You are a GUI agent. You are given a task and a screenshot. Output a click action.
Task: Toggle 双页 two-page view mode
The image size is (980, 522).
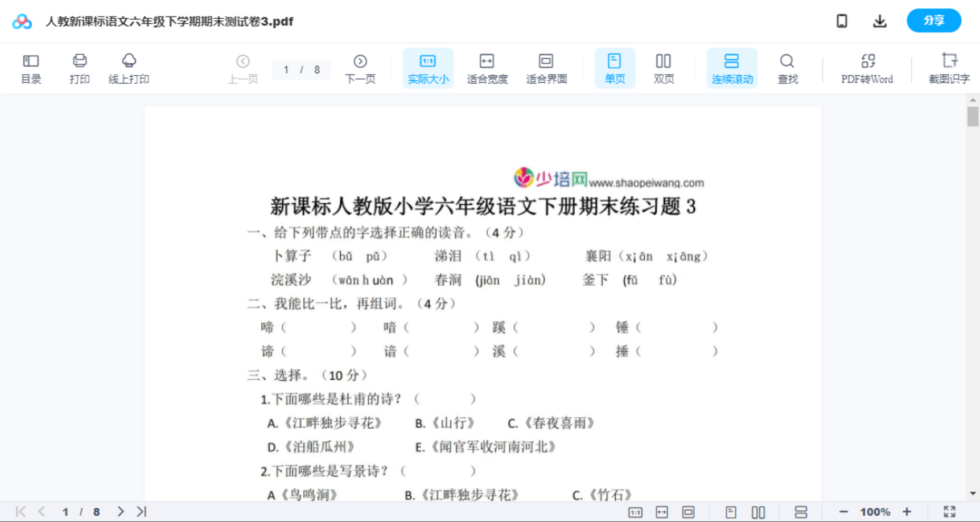pos(664,68)
